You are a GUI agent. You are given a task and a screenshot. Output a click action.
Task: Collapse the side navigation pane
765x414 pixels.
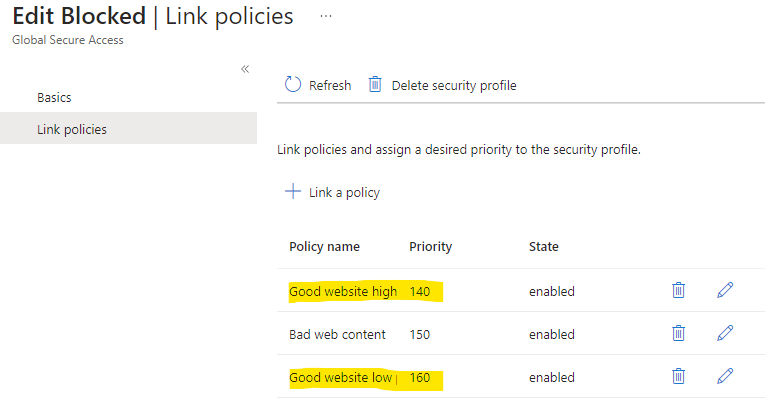coord(245,69)
